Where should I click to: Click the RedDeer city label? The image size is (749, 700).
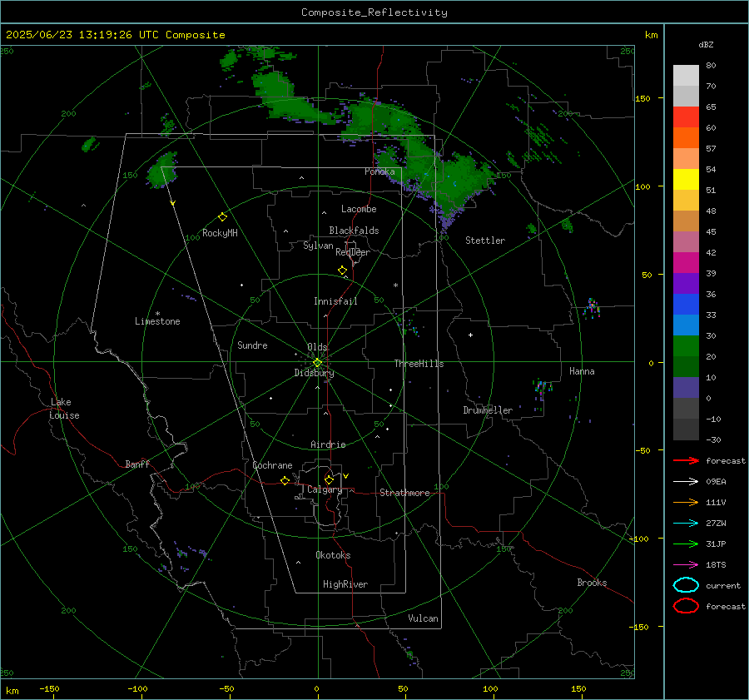[353, 252]
